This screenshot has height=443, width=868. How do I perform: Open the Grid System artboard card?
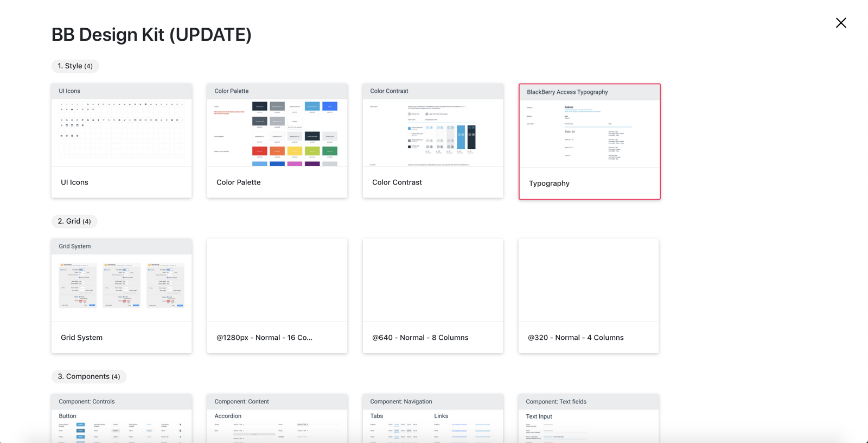[x=122, y=296]
